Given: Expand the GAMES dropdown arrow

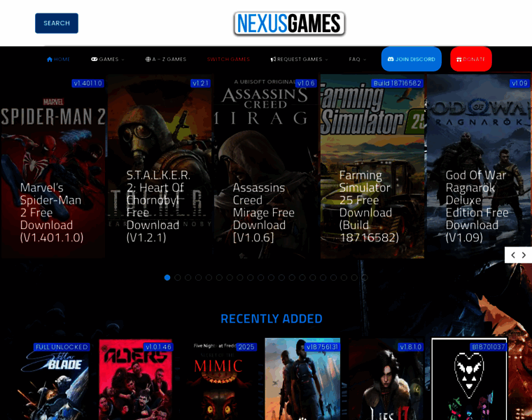Looking at the screenshot, I should (122, 59).
